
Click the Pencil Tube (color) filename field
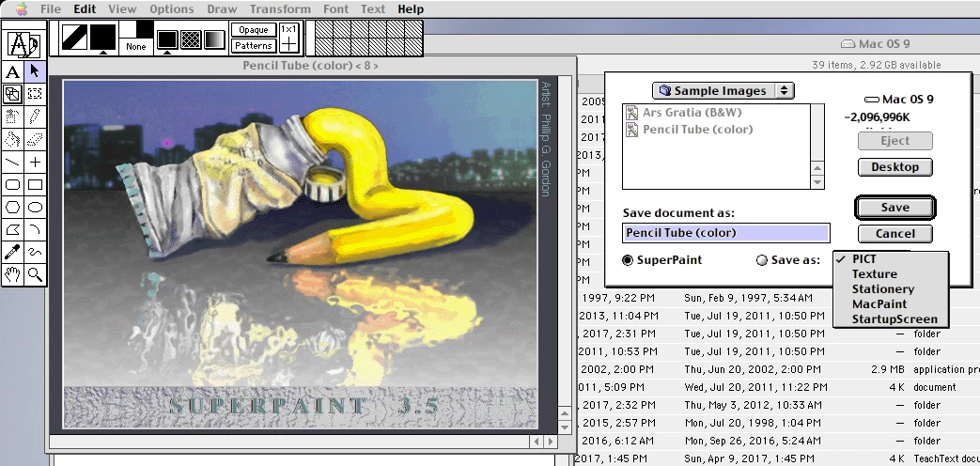(726, 232)
